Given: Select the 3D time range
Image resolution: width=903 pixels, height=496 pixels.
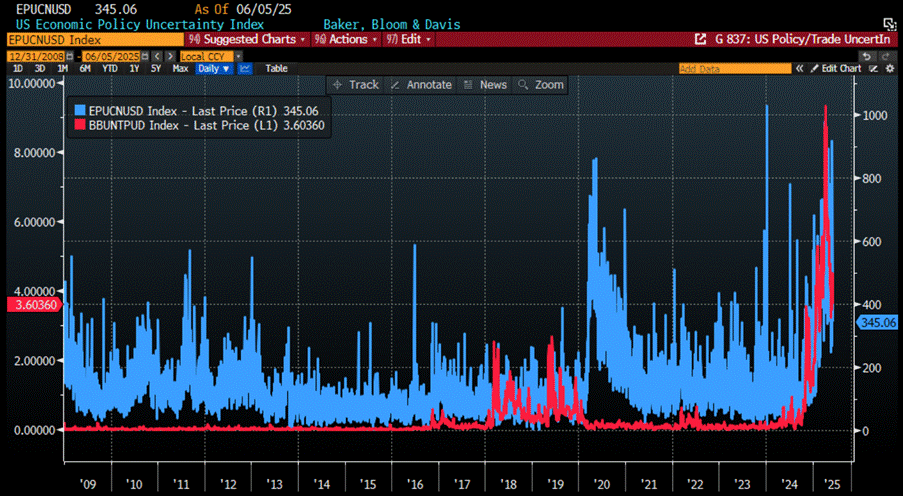Looking at the screenshot, I should point(40,69).
